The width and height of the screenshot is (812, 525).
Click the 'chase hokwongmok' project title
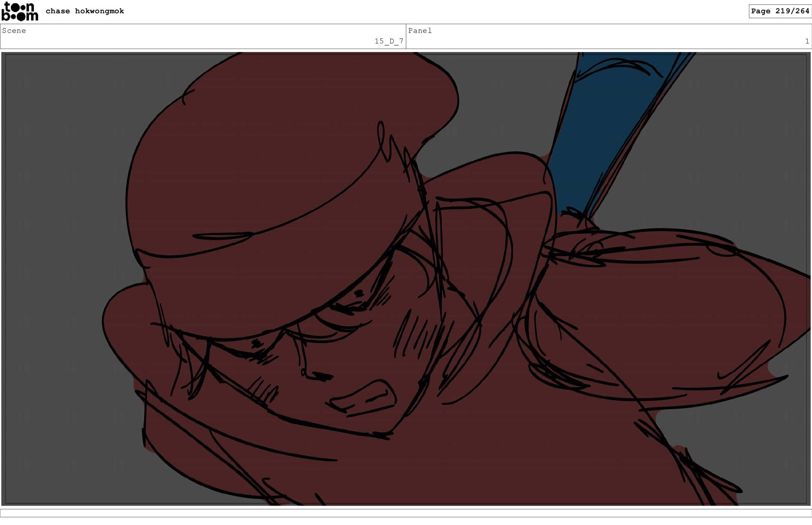coord(85,11)
